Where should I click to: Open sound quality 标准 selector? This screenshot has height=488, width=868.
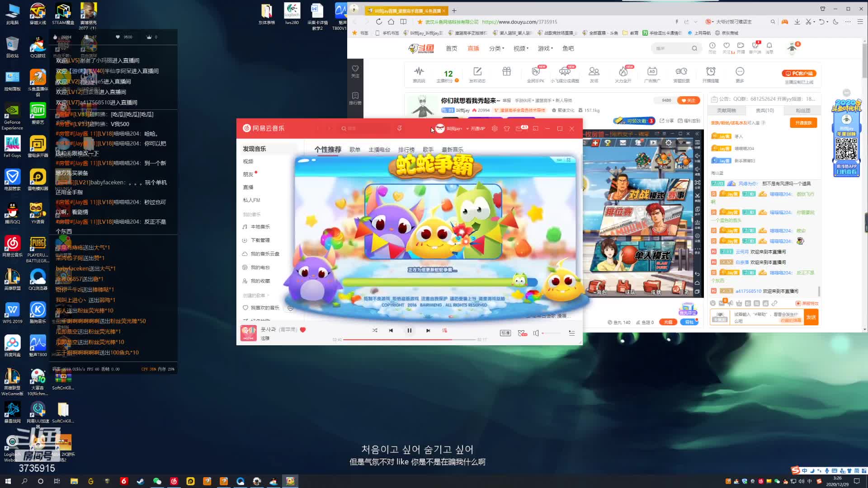click(505, 333)
